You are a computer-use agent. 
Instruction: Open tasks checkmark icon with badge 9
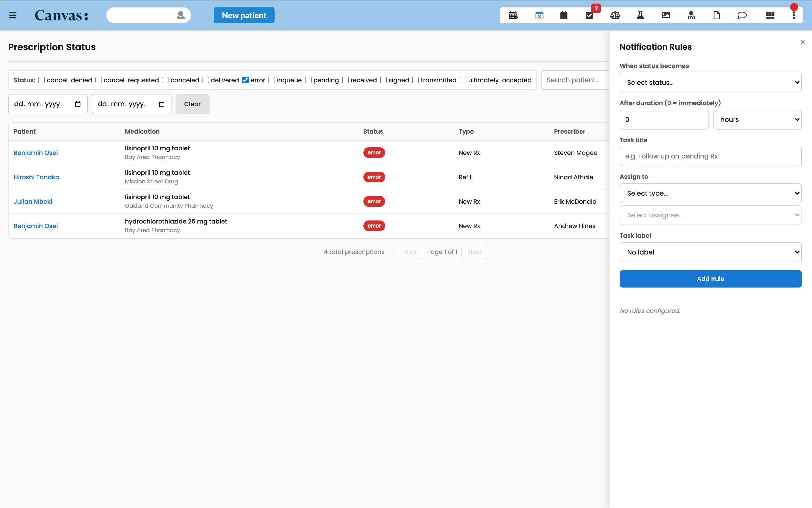[589, 15]
